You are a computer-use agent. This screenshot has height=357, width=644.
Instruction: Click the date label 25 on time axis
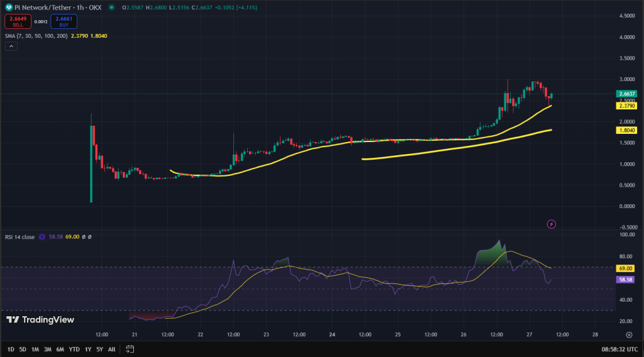(x=397, y=335)
